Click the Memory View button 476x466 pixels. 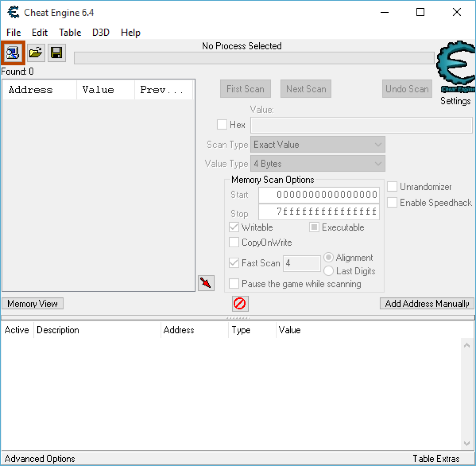33,304
